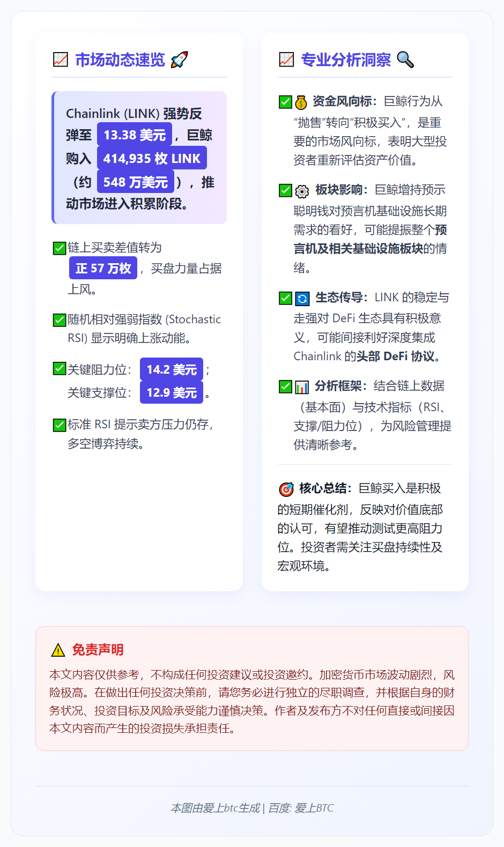Image resolution: width=504 pixels, height=847 pixels.
Task: Click check mark next to 标准 RSI 提示
Action: 60,425
